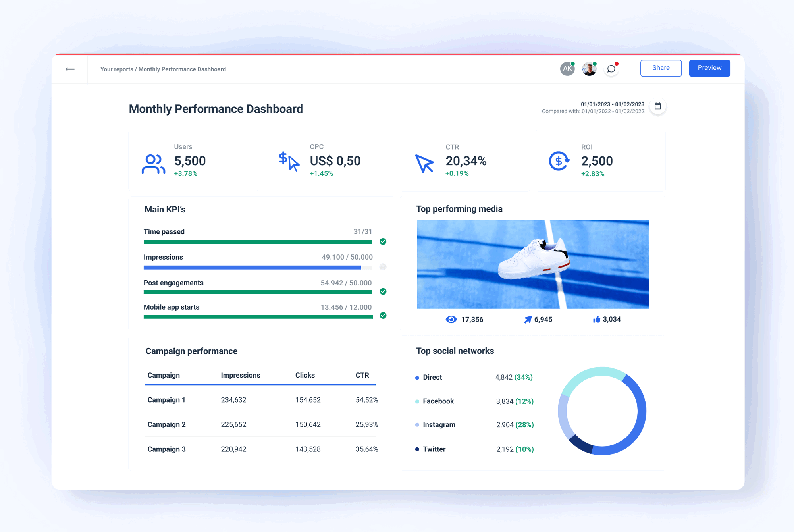Click the CTR arrow icon
This screenshot has height=532, width=794.
click(424, 162)
